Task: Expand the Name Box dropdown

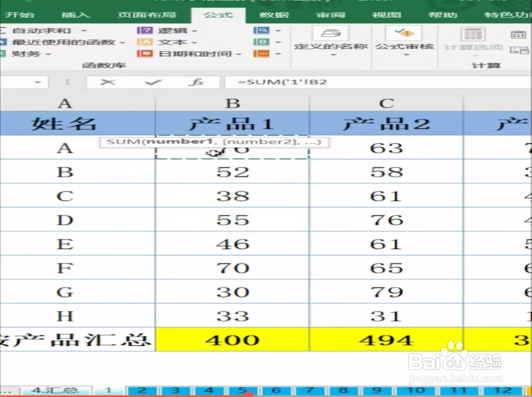Action: click(x=38, y=82)
